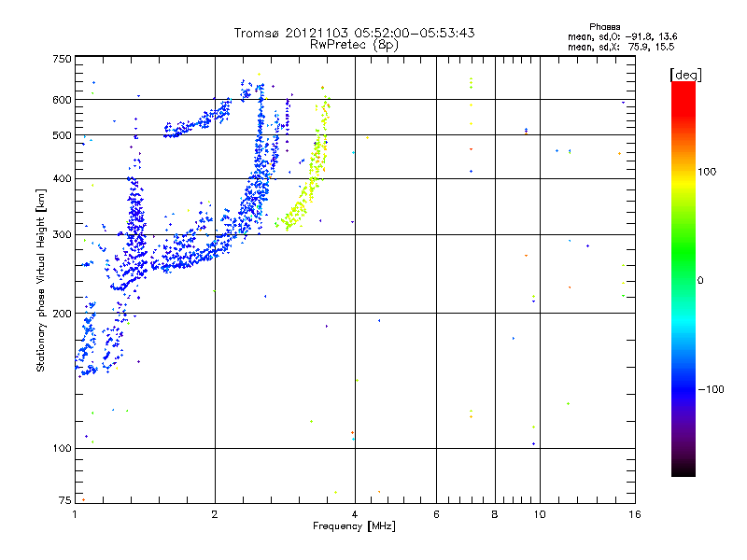Click the y-axis tick label '200'
Viewport: 747px width, 560px height.
[63, 314]
